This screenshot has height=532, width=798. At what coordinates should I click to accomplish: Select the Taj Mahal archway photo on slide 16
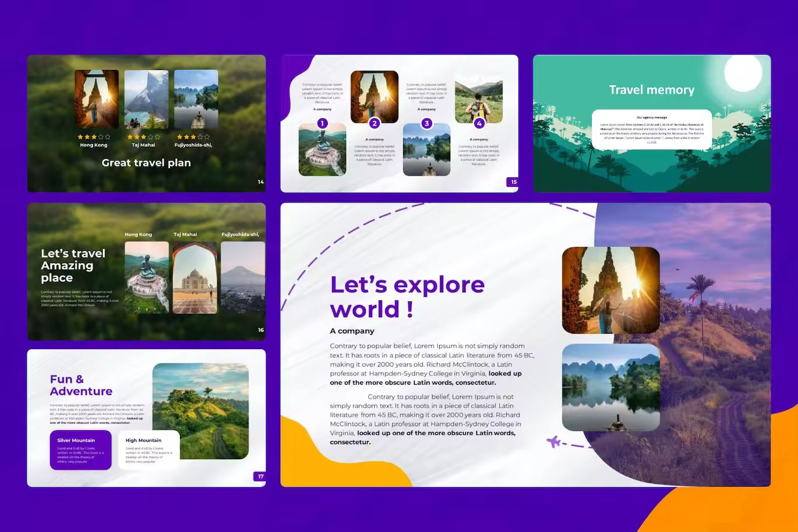195,278
